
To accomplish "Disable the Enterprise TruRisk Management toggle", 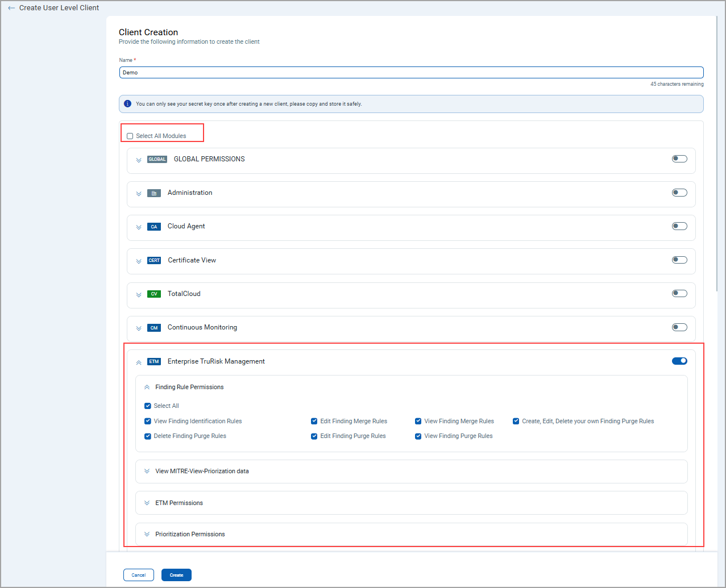I will point(679,361).
